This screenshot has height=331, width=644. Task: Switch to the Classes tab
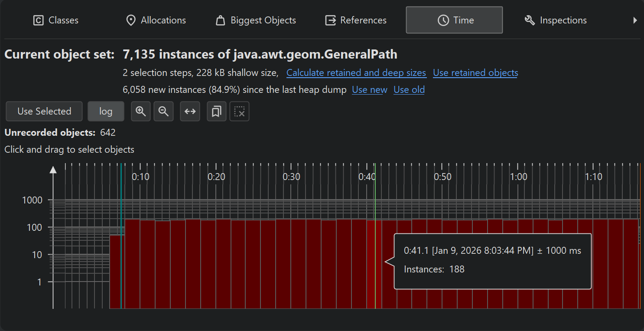(x=56, y=20)
